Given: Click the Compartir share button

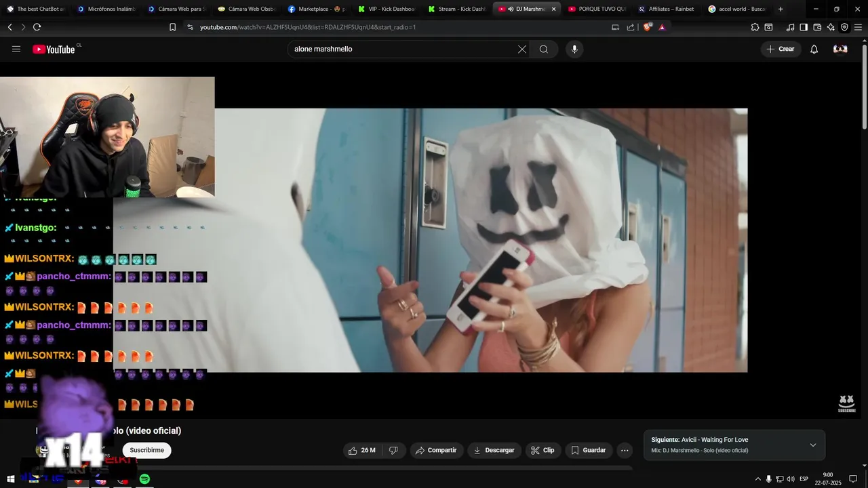Looking at the screenshot, I should click(x=435, y=450).
